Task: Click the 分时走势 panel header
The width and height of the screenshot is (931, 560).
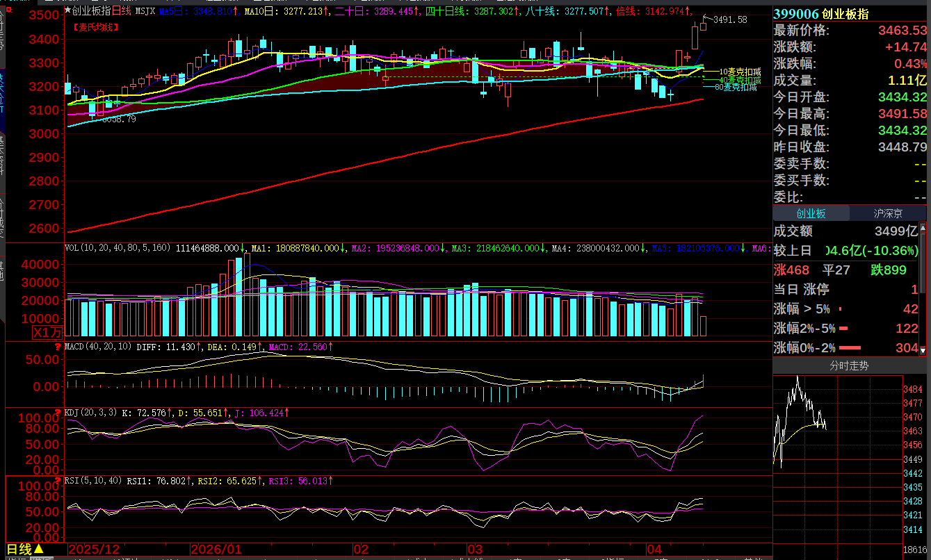Action: tap(849, 365)
